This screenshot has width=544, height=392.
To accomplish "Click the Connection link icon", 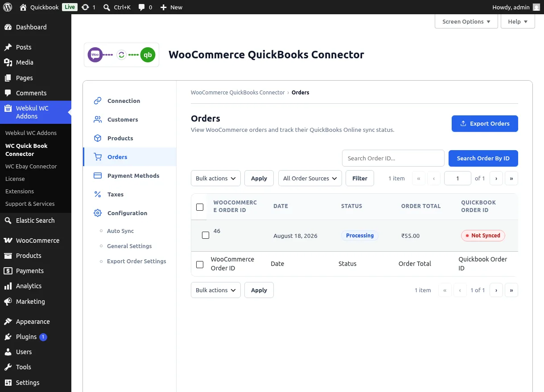I will (x=98, y=101).
